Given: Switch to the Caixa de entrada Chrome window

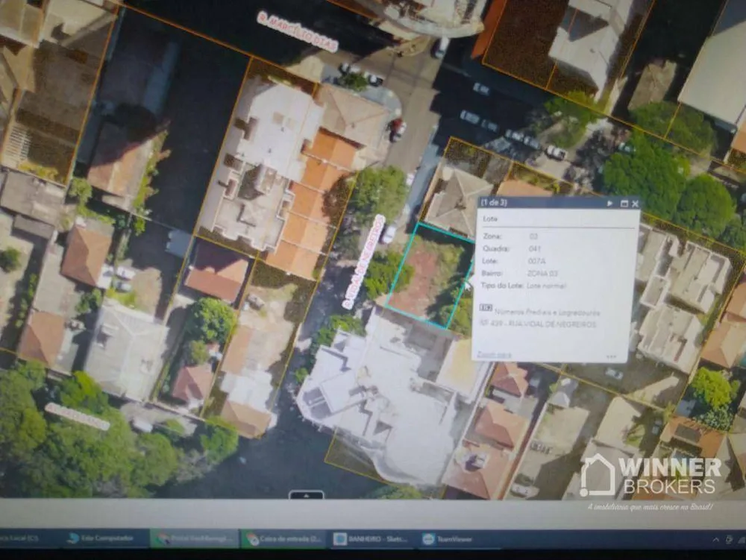Looking at the screenshot, I should point(284,539).
